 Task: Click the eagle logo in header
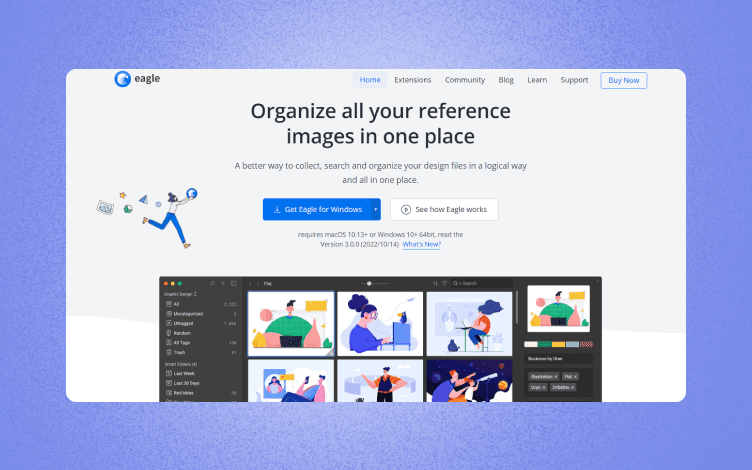137,79
